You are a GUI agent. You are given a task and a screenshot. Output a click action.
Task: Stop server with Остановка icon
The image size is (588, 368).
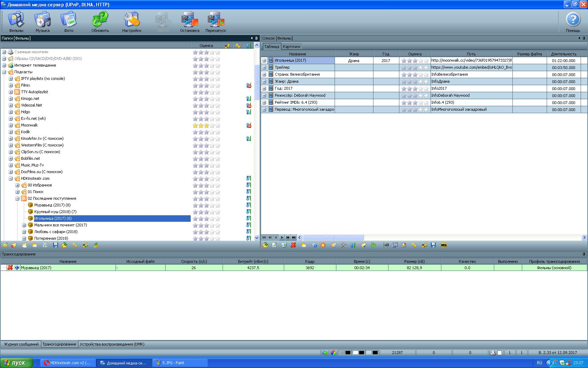[189, 22]
